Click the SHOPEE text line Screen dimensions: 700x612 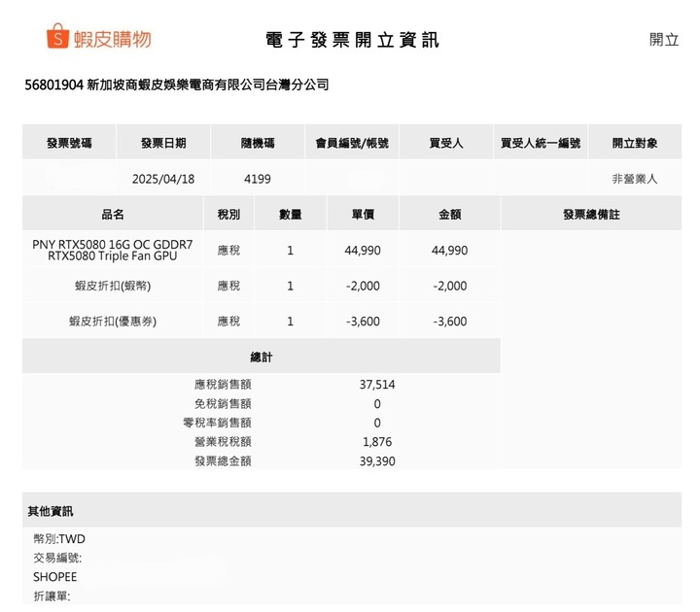[54, 577]
